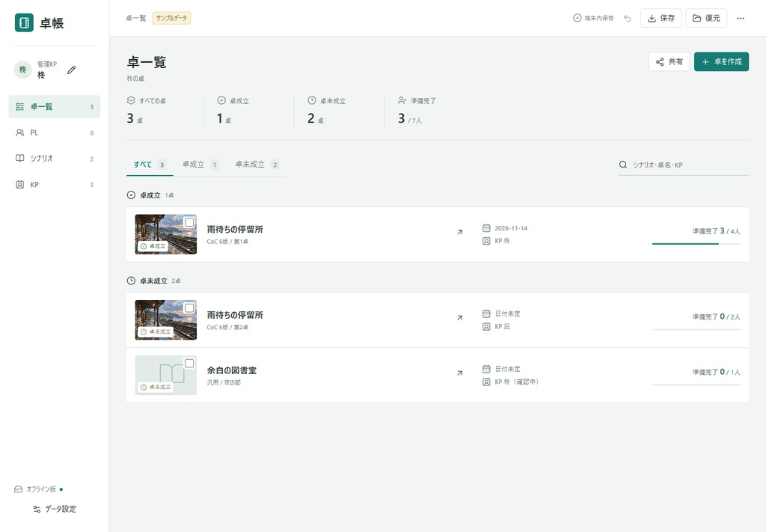Click the 準備完了 stat icon

[402, 100]
